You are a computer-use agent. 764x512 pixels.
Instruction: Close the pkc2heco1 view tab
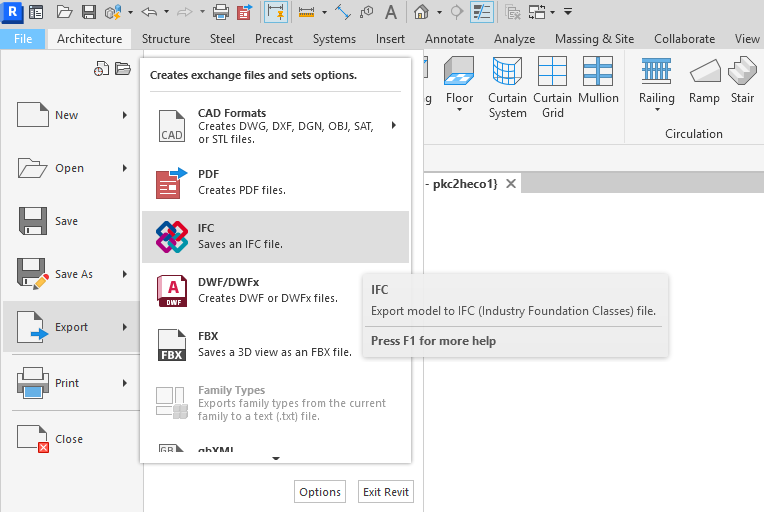(511, 184)
